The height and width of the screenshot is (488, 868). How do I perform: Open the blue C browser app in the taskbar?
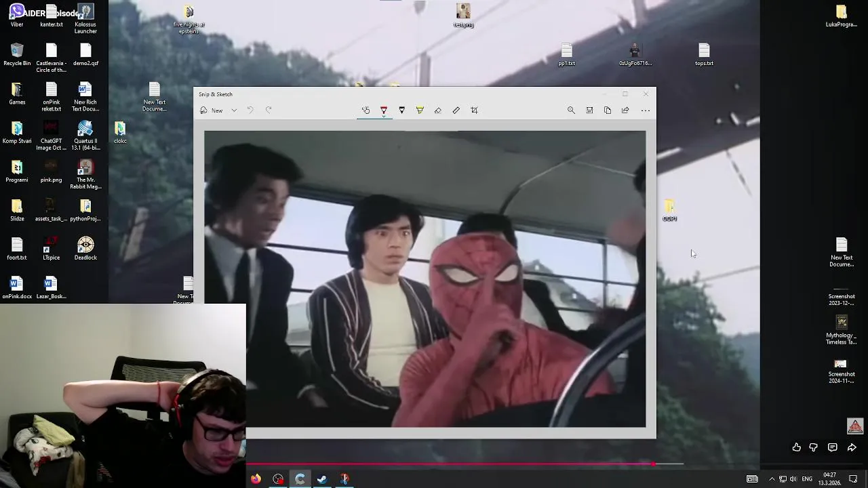point(300,479)
